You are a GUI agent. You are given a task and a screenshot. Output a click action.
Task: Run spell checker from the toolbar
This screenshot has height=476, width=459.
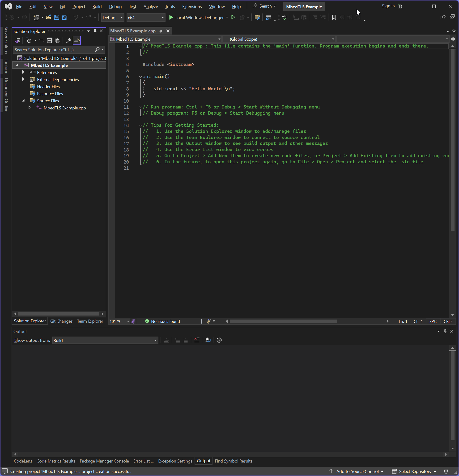pyautogui.click(x=285, y=17)
